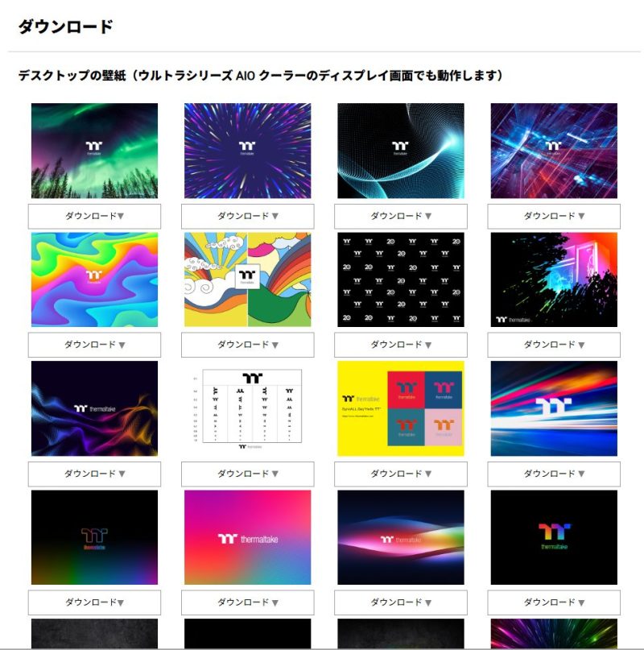Image resolution: width=644 pixels, height=650 pixels.
Task: Open the rainbow liquid swirl wallpaper thumbnail
Action: tap(94, 279)
